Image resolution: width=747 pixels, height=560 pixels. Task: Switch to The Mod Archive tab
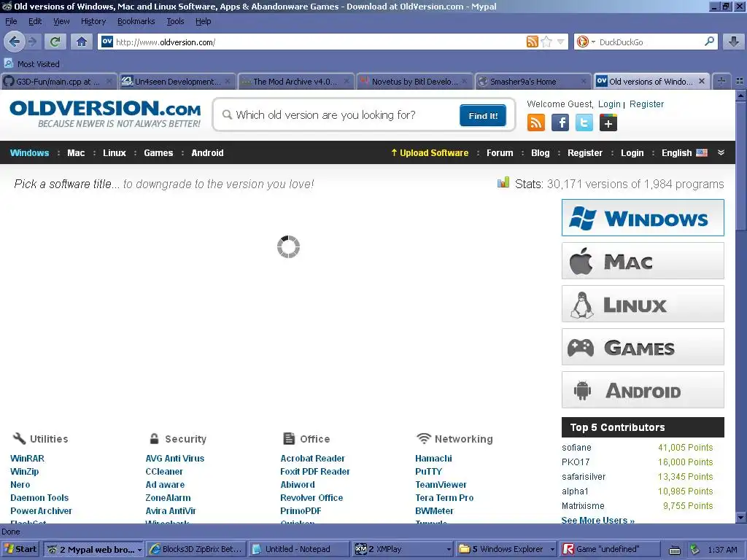(295, 82)
